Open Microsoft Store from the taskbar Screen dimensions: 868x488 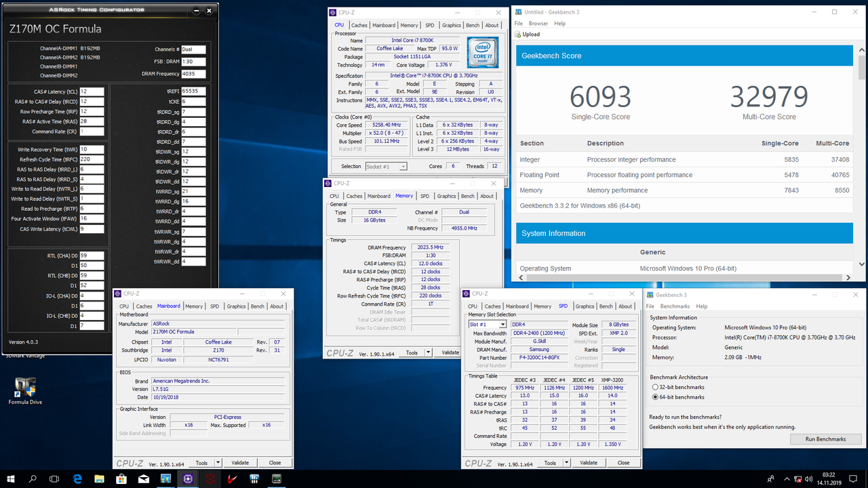tap(121, 479)
